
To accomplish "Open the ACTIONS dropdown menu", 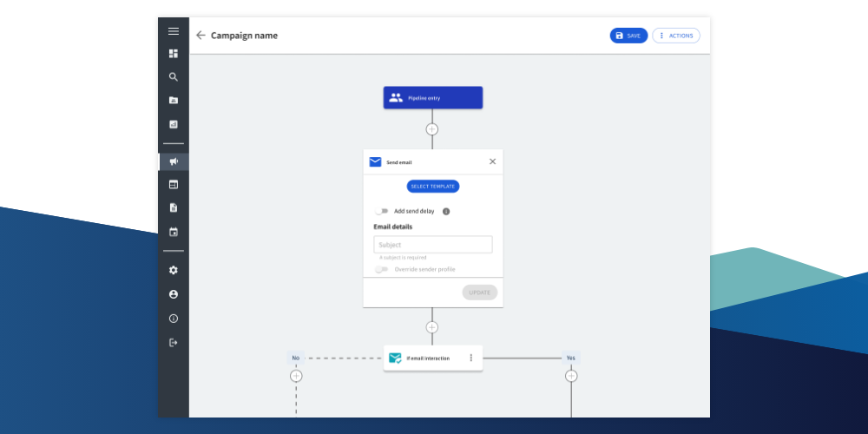I will point(675,36).
